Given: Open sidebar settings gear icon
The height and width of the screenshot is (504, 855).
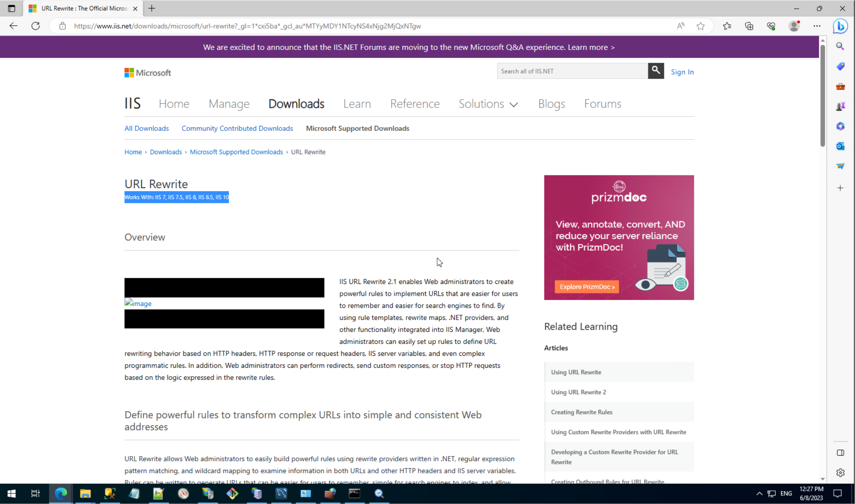Looking at the screenshot, I should pyautogui.click(x=840, y=472).
